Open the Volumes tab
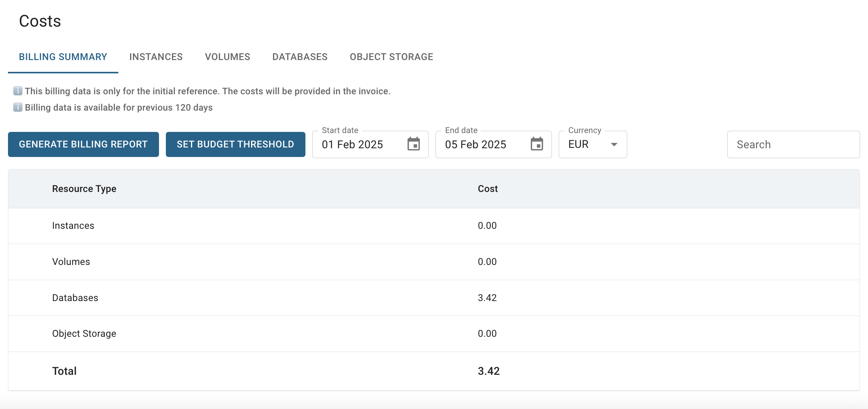868x409 pixels. [x=227, y=57]
